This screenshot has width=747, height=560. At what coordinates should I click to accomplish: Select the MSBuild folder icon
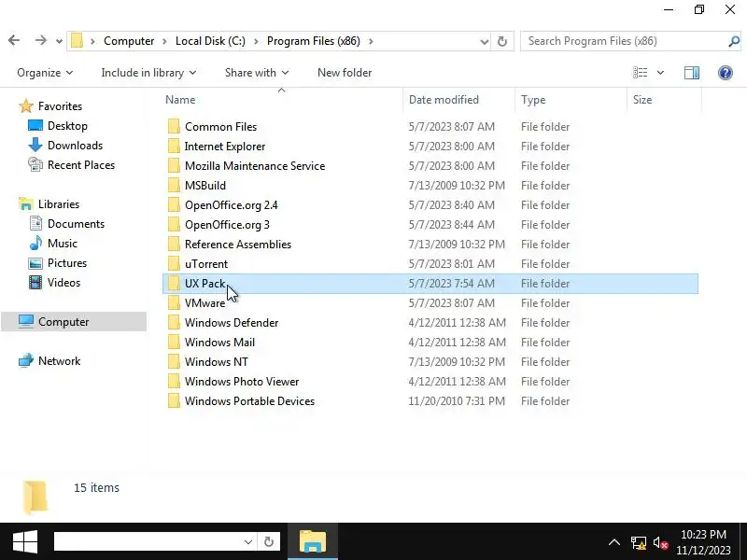click(174, 185)
